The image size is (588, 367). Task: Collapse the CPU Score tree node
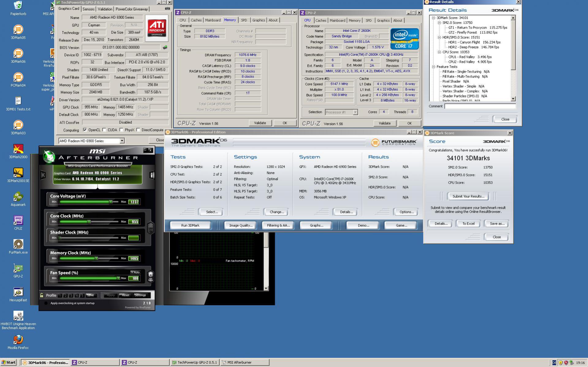[439, 52]
